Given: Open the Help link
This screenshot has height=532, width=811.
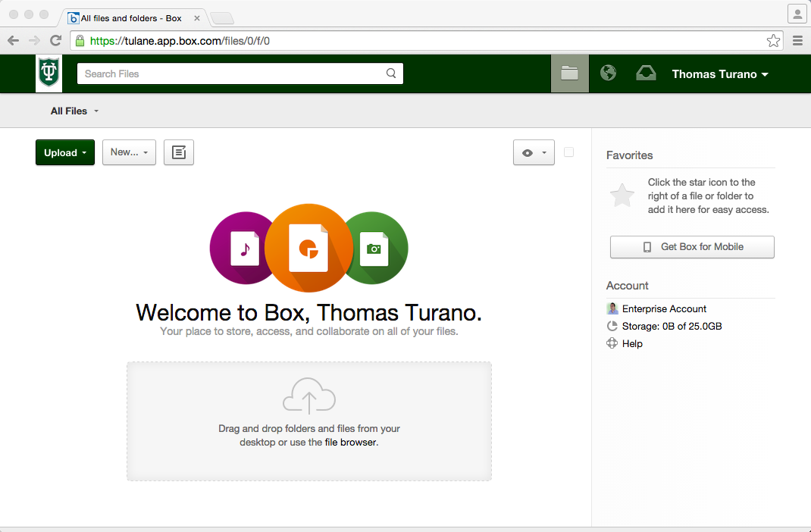Looking at the screenshot, I should pyautogui.click(x=632, y=344).
